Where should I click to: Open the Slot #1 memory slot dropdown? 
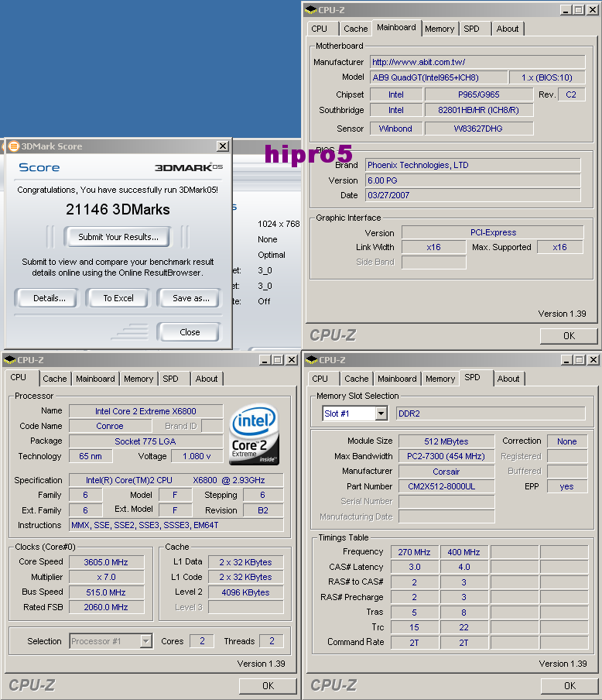[x=381, y=413]
